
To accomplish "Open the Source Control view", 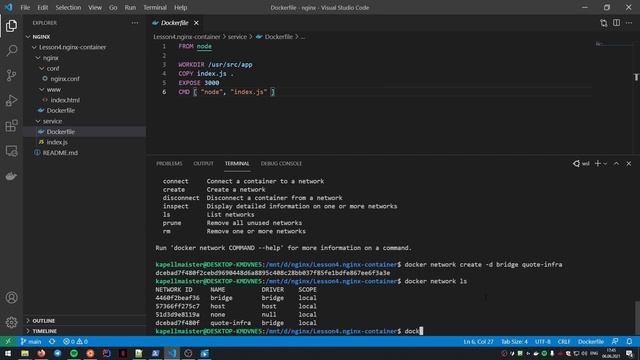I will 11,76.
